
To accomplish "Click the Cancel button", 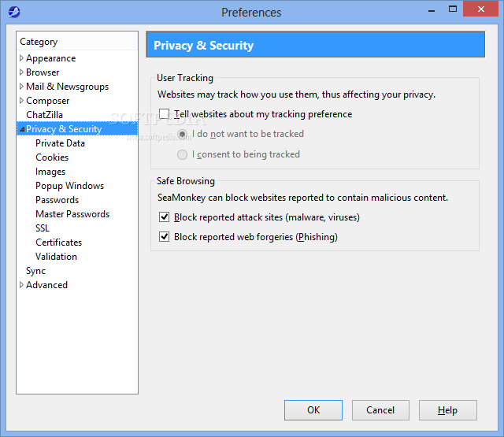I will (380, 410).
